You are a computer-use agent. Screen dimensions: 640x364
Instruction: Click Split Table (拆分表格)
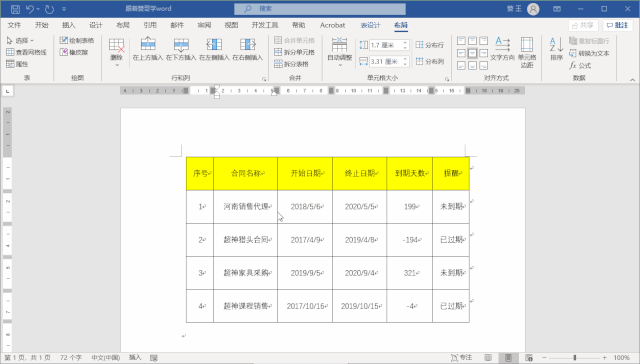[x=291, y=64]
